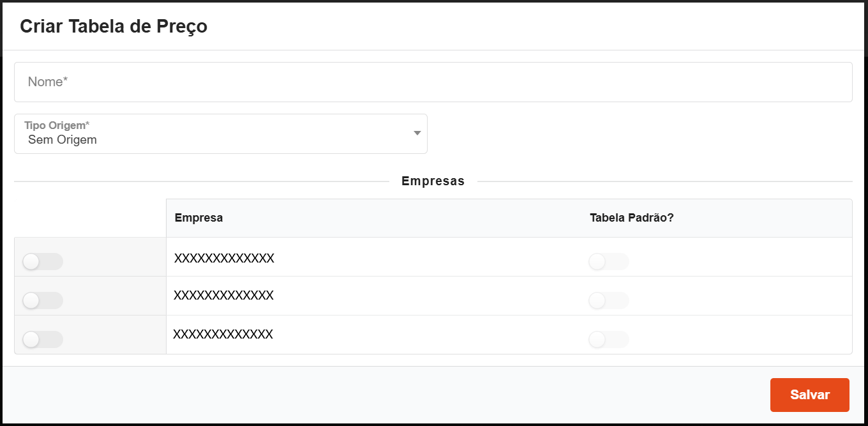Click the Tipo Origem* field label
The height and width of the screenshot is (426, 868).
[x=57, y=125]
